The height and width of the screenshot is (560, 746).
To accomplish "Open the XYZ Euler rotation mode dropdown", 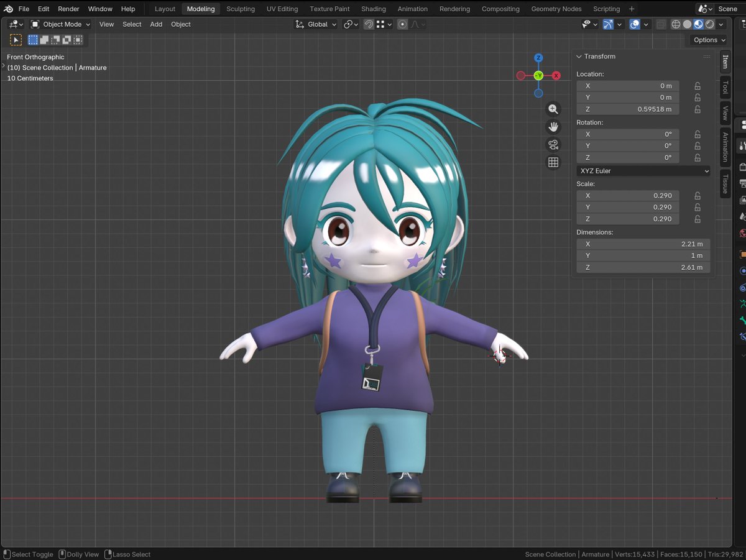I will click(643, 171).
